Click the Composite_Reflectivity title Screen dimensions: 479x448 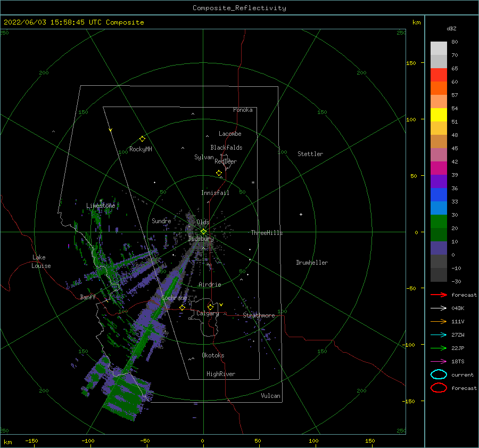click(240, 8)
